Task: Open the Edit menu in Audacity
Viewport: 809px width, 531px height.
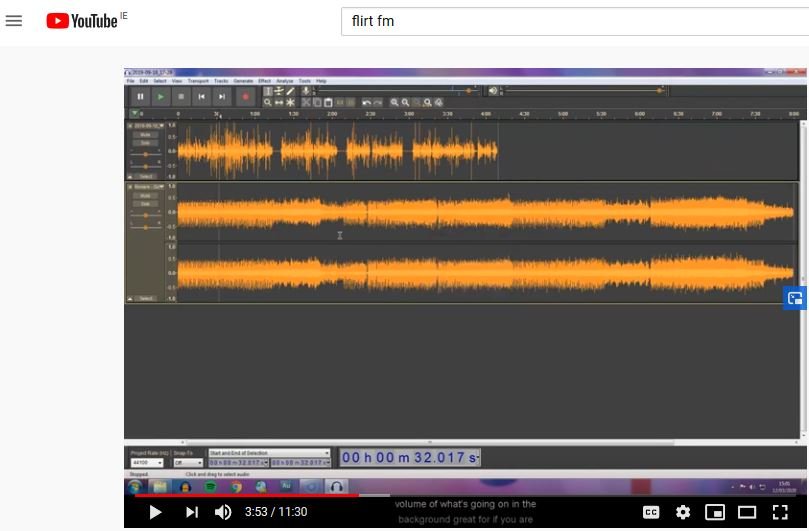Action: (x=143, y=81)
